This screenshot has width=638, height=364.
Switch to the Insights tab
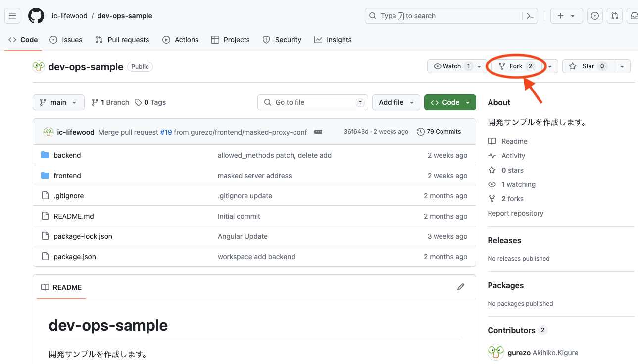(x=333, y=40)
